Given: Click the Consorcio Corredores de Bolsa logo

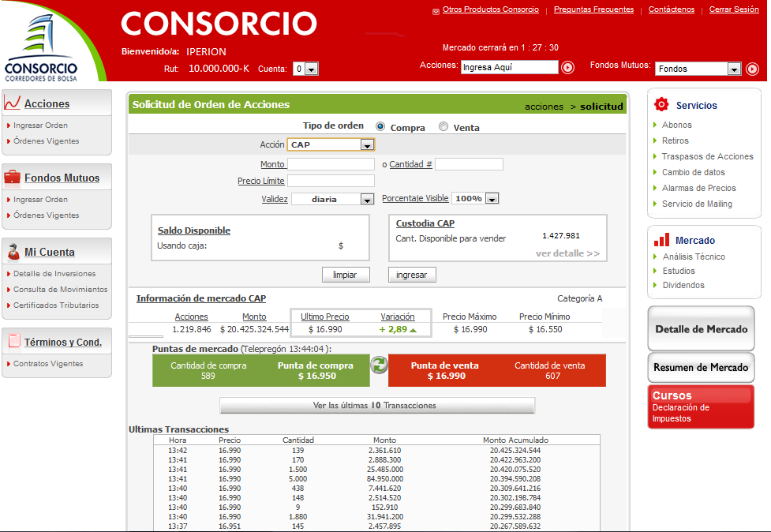Looking at the screenshot, I should (x=41, y=48).
